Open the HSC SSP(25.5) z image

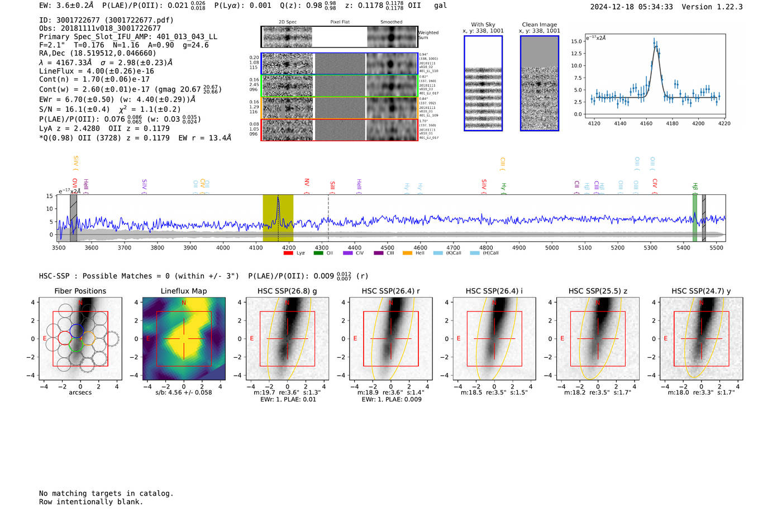(598, 338)
